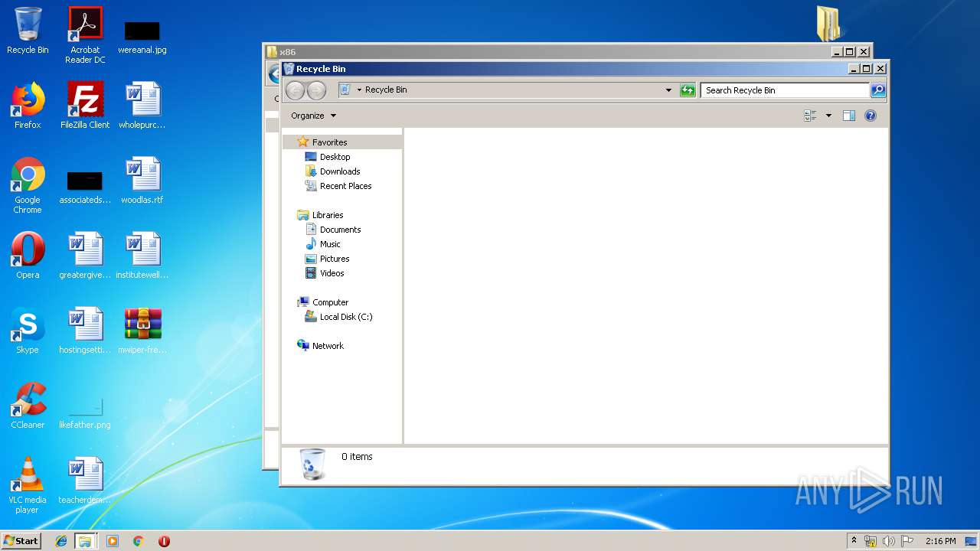Launch CCleaner desktop shortcut
The height and width of the screenshot is (551, 980).
click(x=28, y=406)
